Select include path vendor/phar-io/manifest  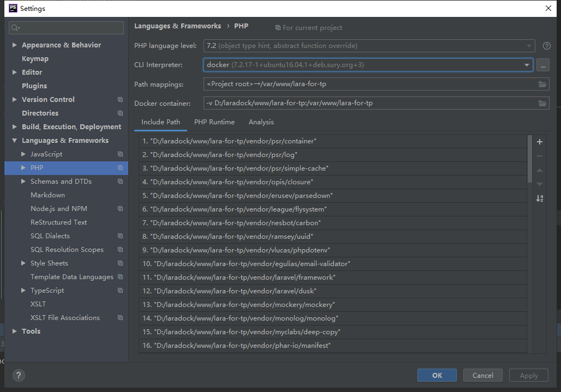[x=333, y=346]
